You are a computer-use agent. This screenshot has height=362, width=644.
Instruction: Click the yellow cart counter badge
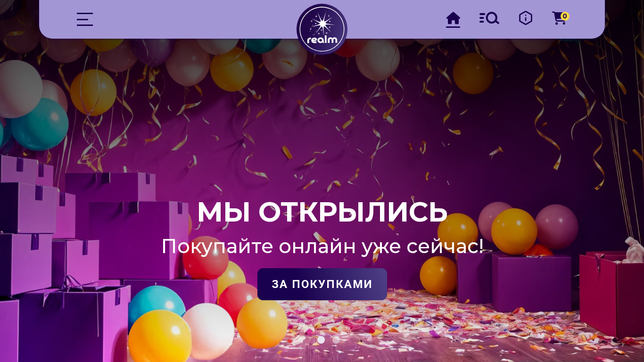pyautogui.click(x=565, y=16)
